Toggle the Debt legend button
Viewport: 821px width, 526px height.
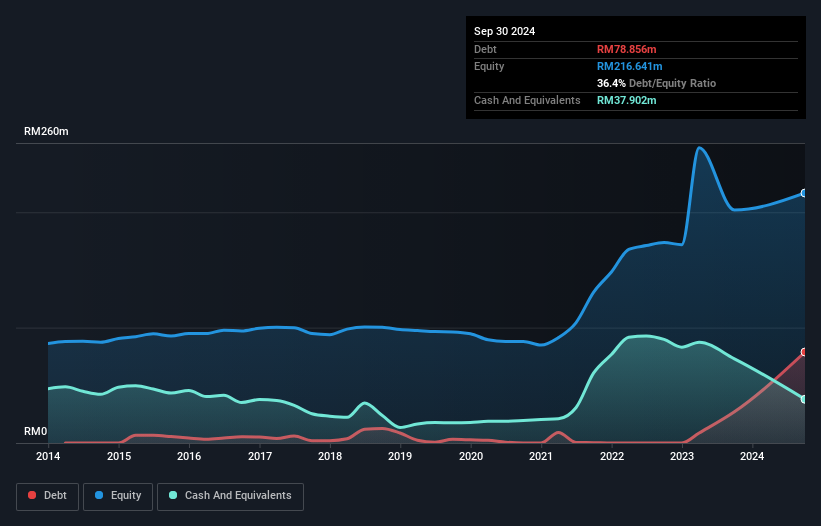tap(47, 496)
